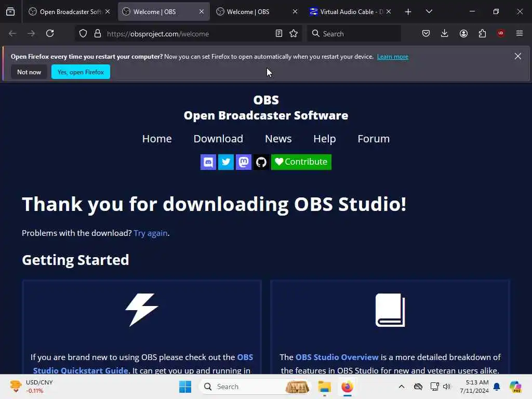Show hidden system tray icons chevron
The image size is (532, 399).
coord(402,387)
